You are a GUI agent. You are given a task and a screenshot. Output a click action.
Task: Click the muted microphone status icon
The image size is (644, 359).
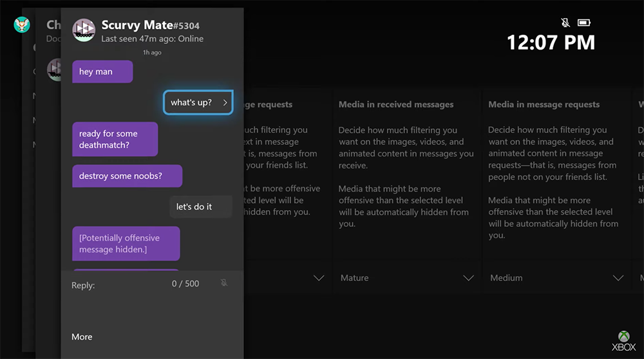coord(565,22)
